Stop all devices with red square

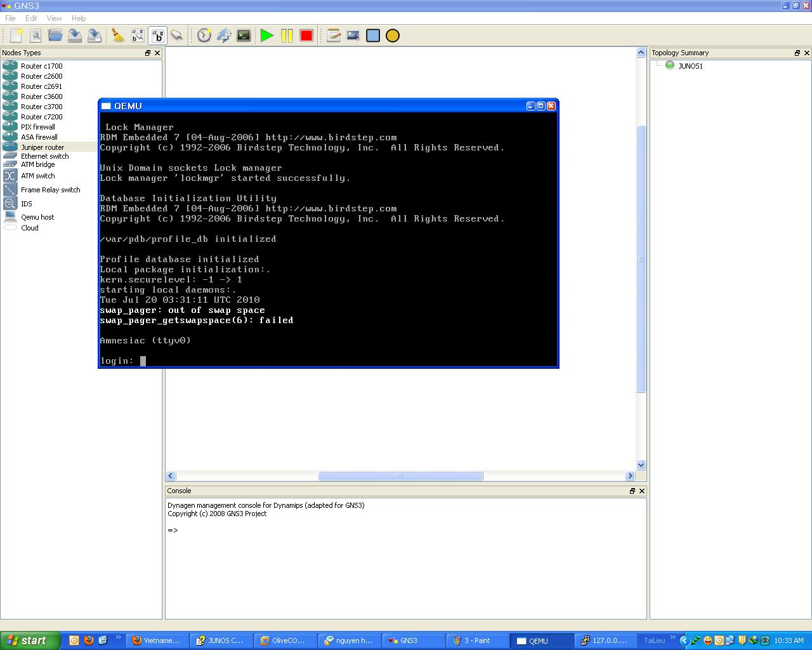306,36
